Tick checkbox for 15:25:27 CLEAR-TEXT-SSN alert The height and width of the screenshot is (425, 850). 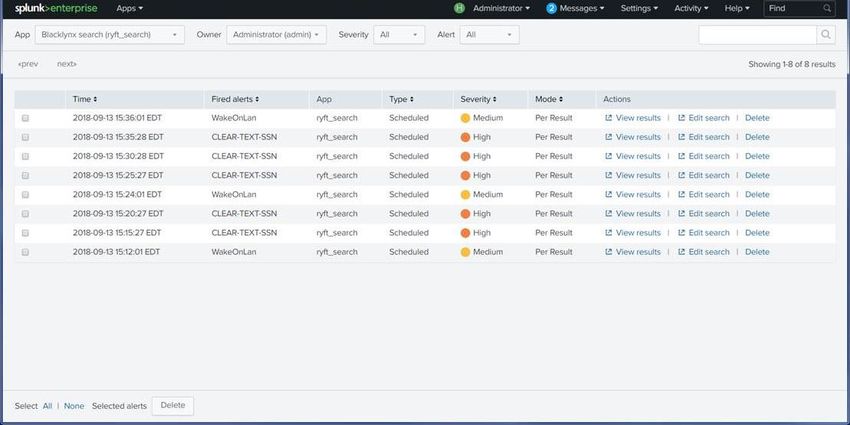(x=25, y=176)
